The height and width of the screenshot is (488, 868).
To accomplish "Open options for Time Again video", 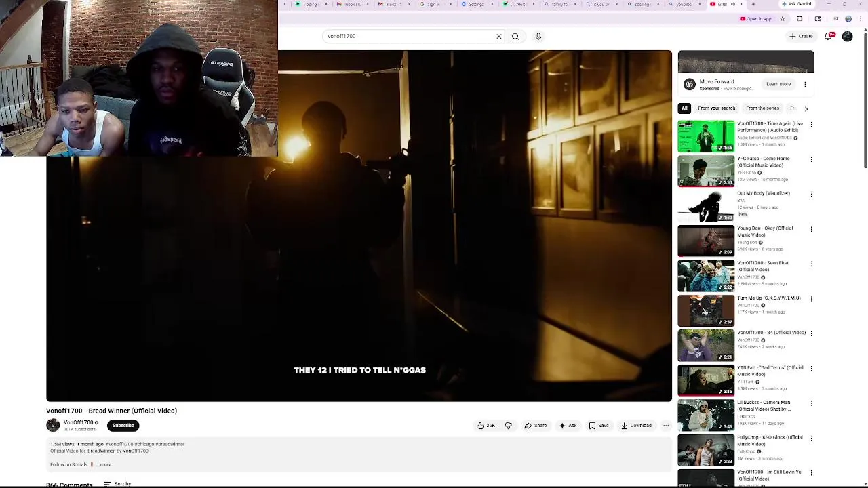I will (x=811, y=125).
